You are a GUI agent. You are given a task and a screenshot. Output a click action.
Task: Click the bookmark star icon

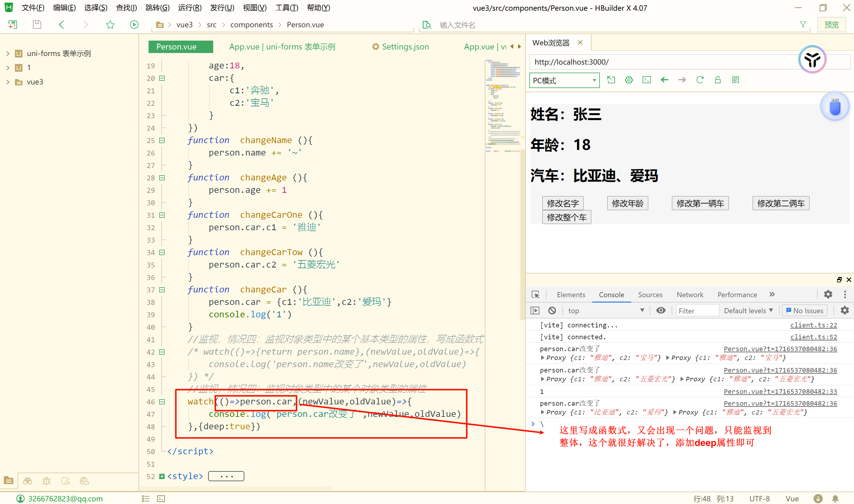tap(110, 25)
